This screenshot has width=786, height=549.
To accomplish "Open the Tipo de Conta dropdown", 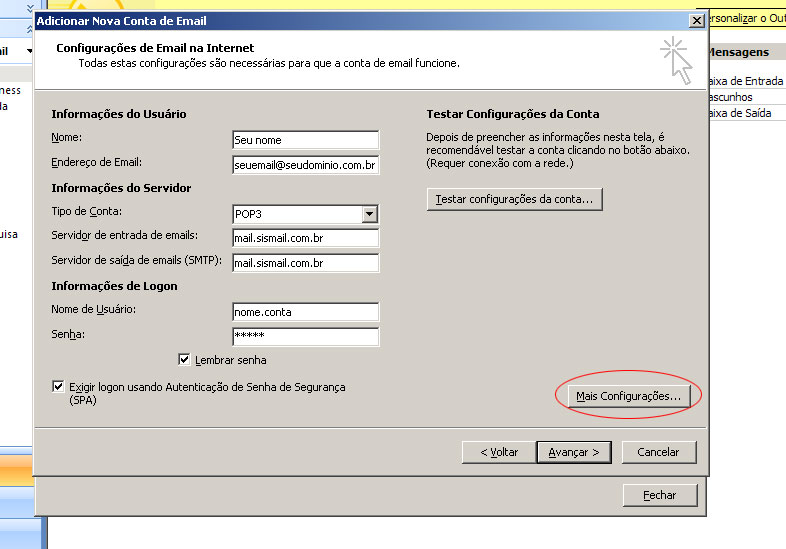I will click(369, 214).
